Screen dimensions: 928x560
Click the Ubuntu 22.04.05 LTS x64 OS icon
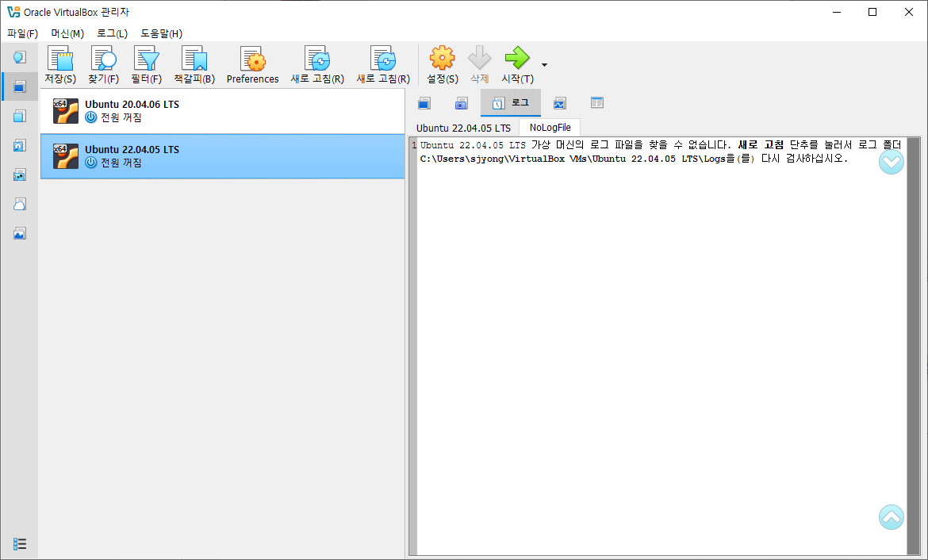click(66, 156)
